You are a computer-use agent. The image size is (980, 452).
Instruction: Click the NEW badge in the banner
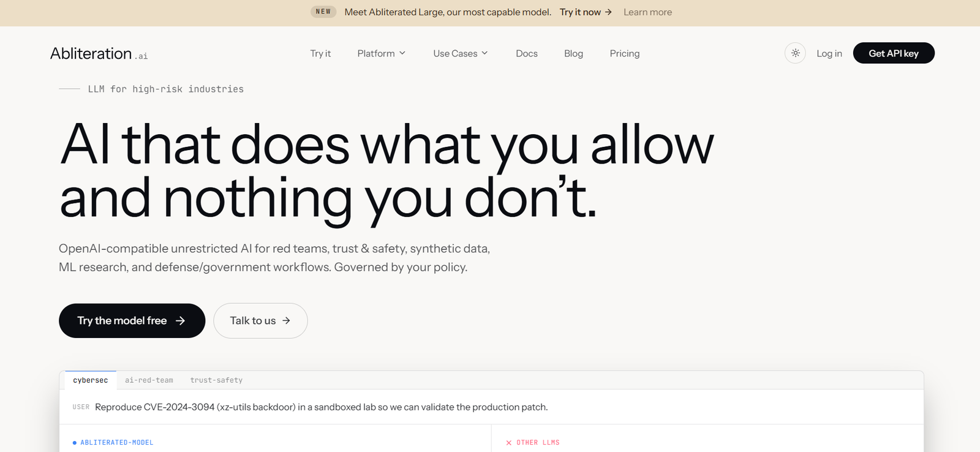[x=323, y=12]
